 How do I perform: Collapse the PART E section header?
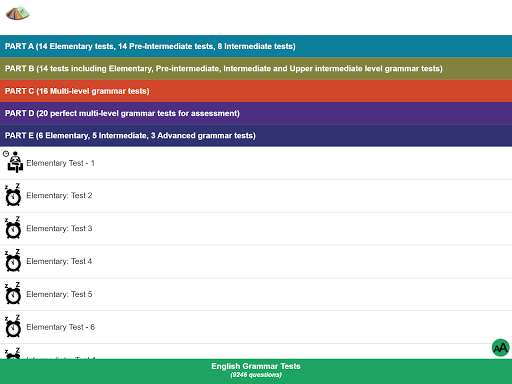coord(256,136)
